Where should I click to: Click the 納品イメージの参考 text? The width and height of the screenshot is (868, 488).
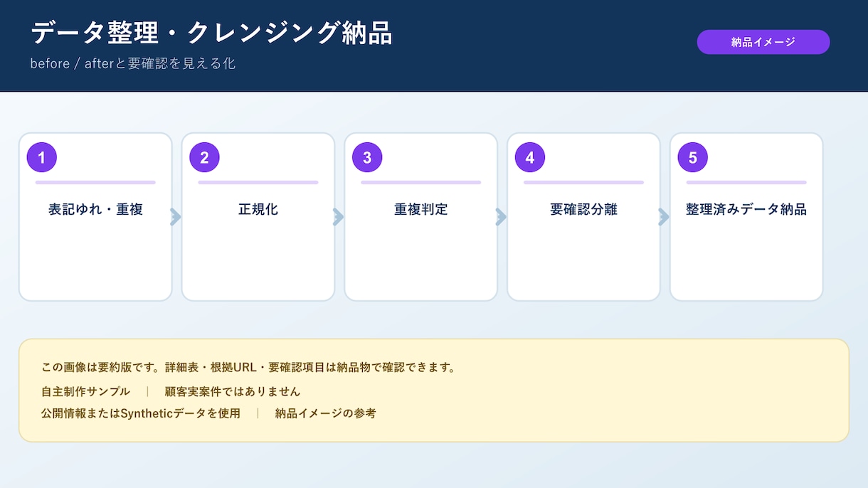[x=326, y=413]
